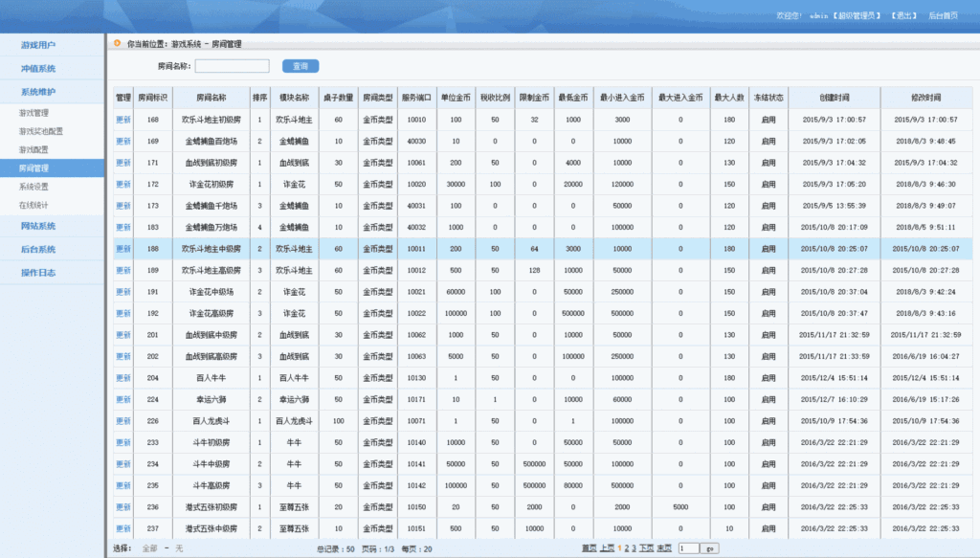Viewport: 980px width, 558px height.
Task: Click 更新 for room 188 欢乐斗地主中级房
Action: coord(122,249)
